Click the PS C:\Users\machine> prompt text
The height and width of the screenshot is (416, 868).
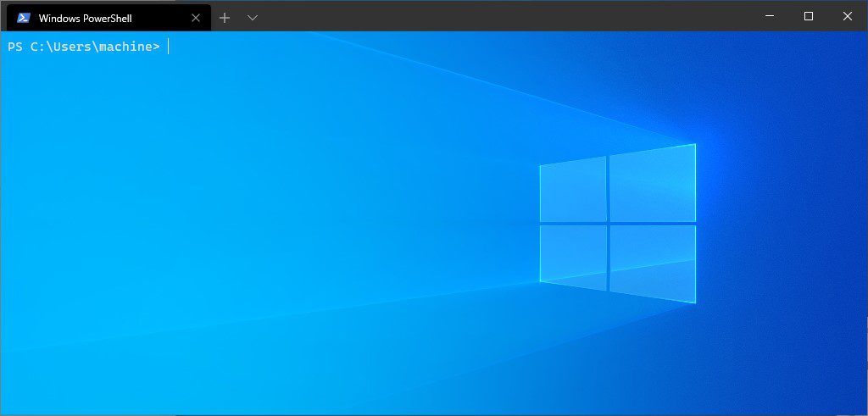pos(84,47)
